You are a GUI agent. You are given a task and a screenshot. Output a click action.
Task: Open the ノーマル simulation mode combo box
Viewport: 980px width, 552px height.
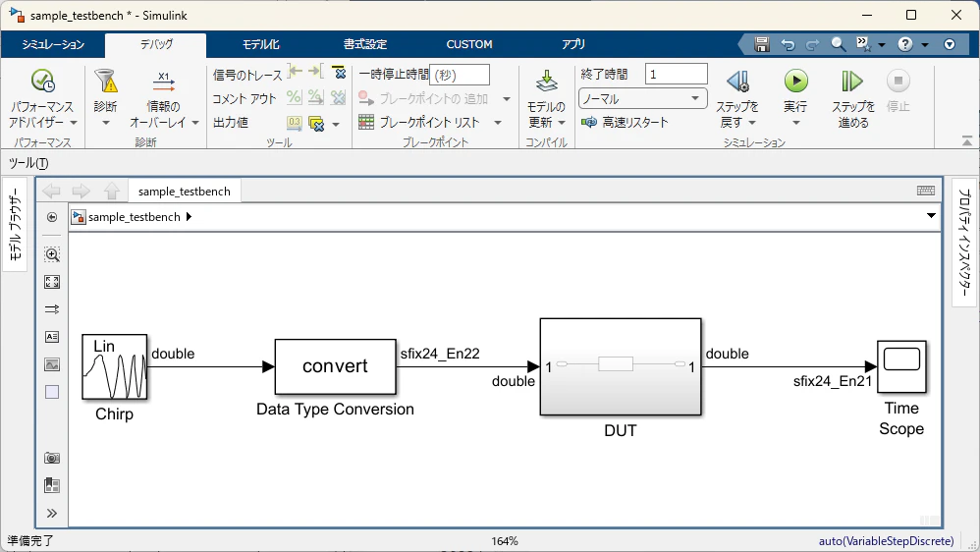tap(642, 99)
